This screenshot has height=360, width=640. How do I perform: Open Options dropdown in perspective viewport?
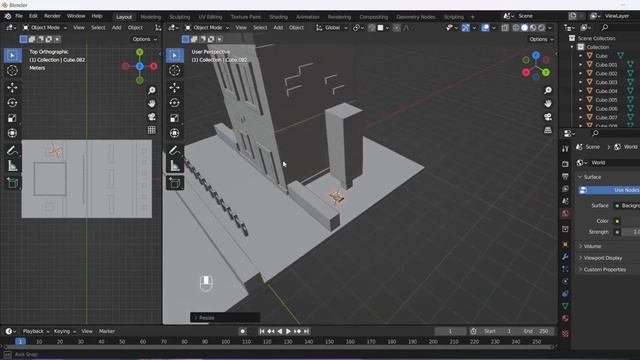point(541,39)
